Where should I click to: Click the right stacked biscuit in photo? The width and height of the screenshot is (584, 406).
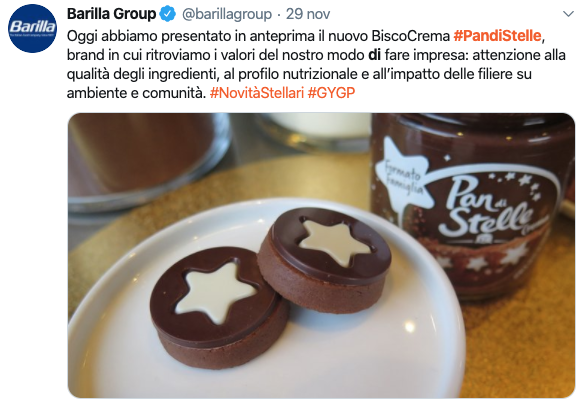tap(324, 259)
